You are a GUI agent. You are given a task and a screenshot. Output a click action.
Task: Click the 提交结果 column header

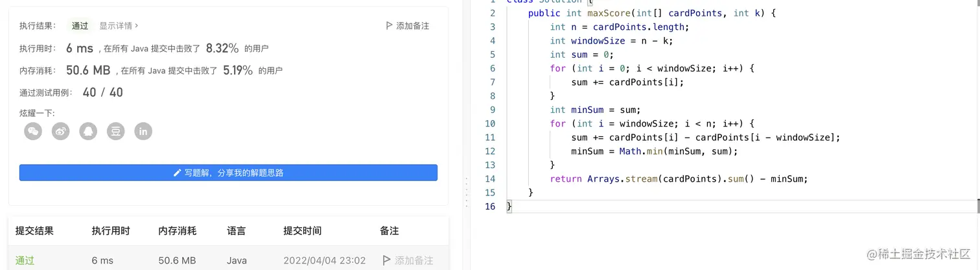pyautogui.click(x=35, y=230)
